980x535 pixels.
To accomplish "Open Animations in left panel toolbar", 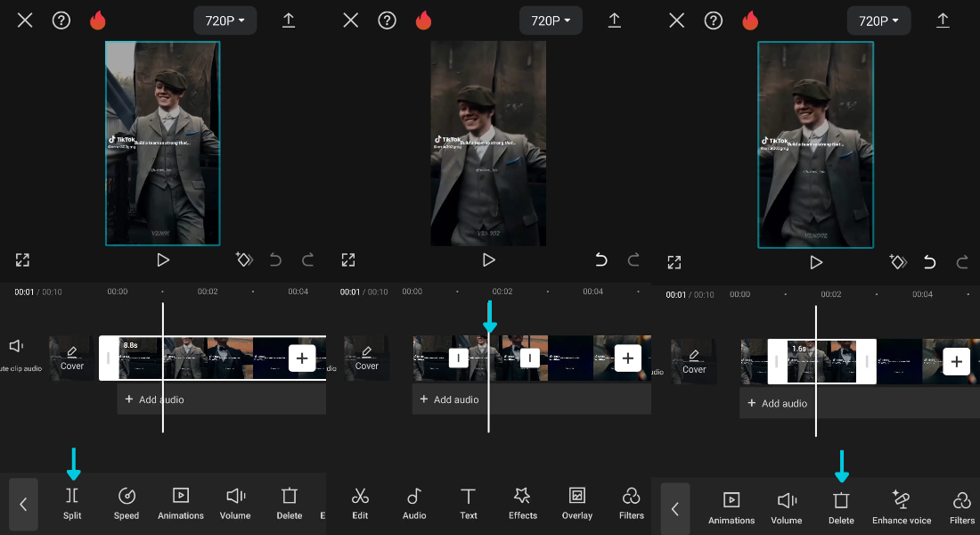I will pos(181,504).
